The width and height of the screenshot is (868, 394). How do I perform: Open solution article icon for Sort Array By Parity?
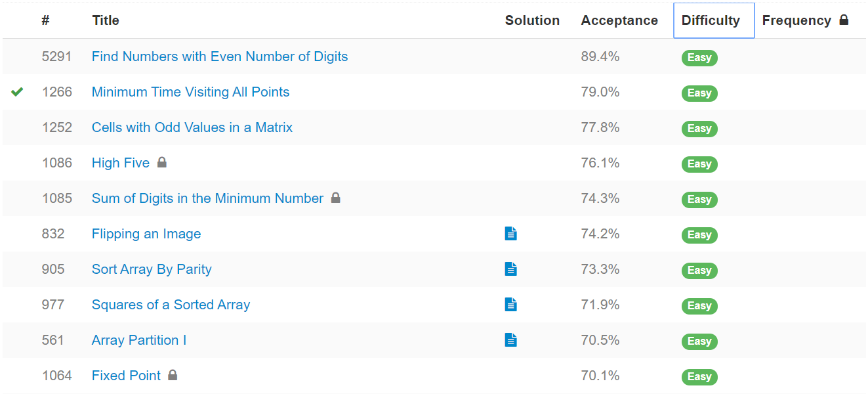click(511, 269)
